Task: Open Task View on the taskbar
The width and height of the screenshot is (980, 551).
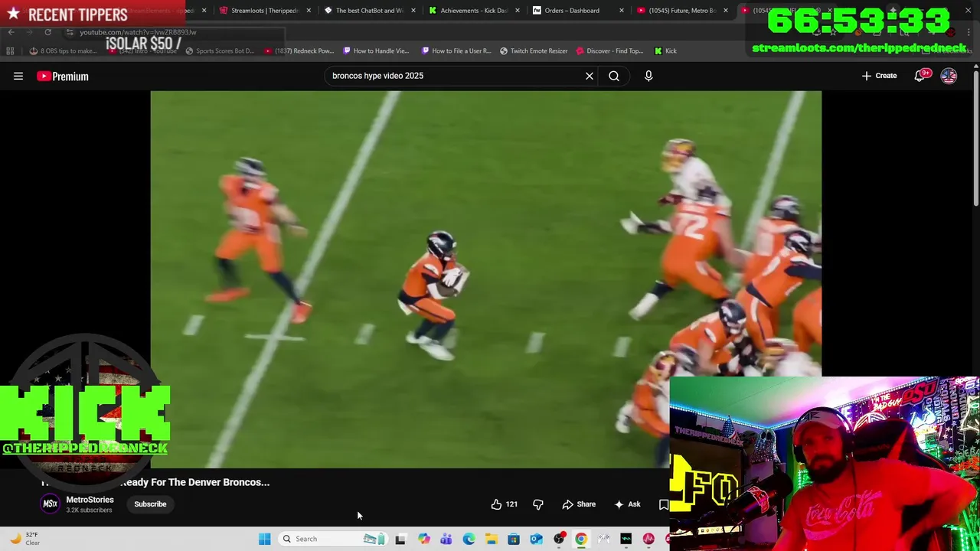Action: pyautogui.click(x=400, y=539)
